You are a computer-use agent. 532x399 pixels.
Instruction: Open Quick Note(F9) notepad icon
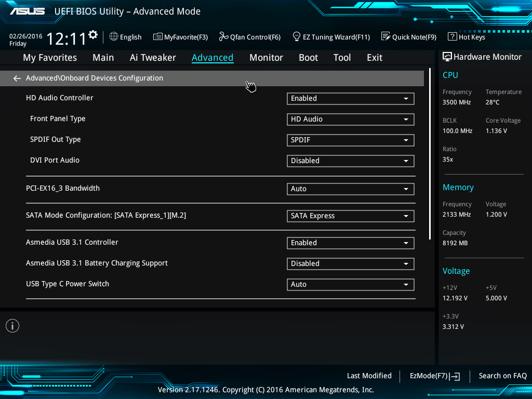pos(385,37)
